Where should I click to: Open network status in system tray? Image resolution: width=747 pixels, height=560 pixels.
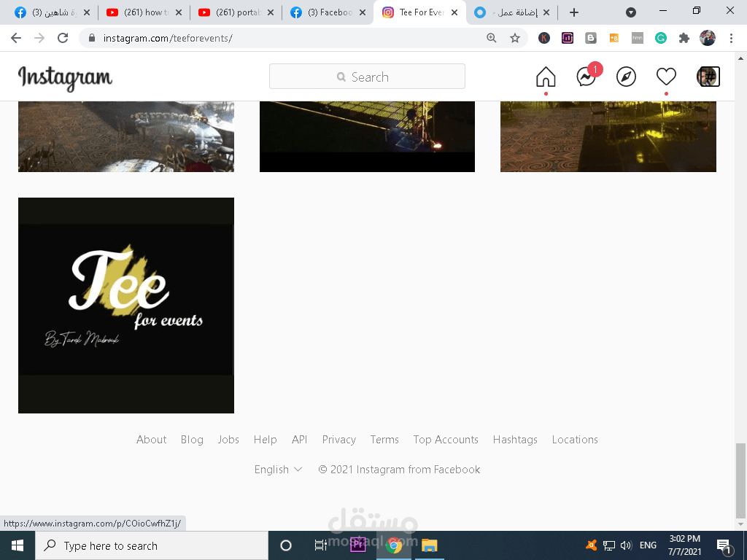point(609,545)
